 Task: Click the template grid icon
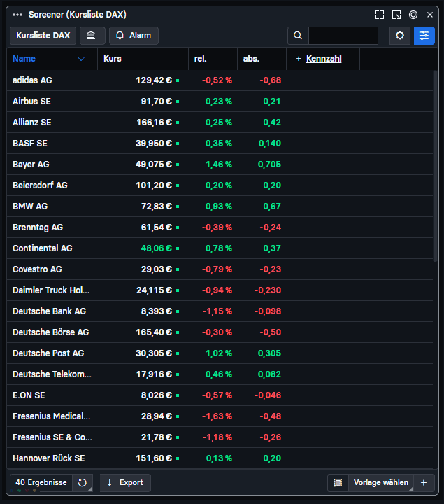click(x=338, y=483)
